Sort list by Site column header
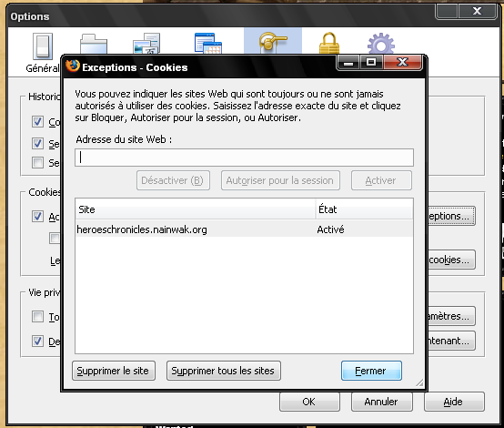 (x=195, y=209)
